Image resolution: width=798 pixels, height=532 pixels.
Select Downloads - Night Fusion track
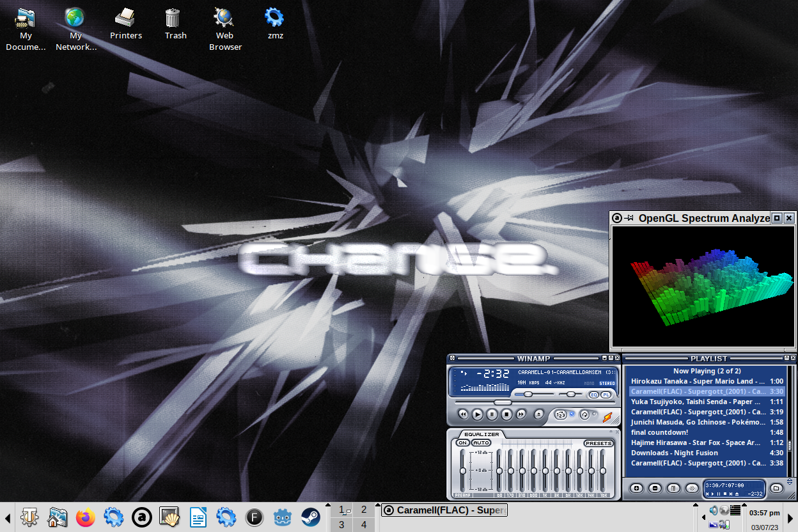[707, 453]
